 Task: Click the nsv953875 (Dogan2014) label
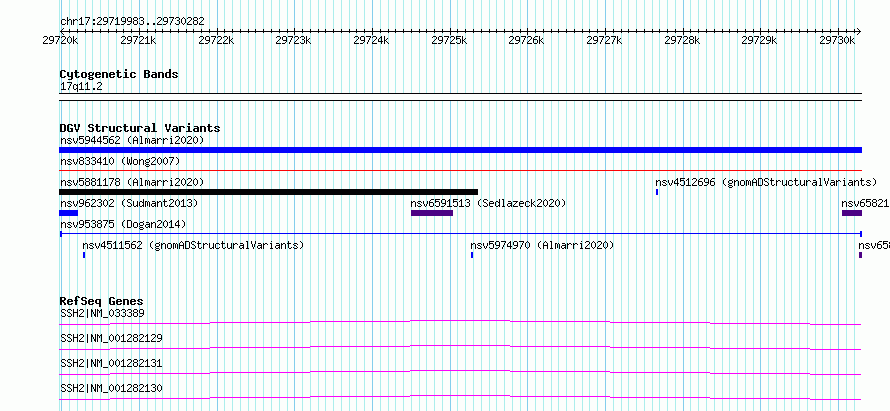tap(123, 224)
